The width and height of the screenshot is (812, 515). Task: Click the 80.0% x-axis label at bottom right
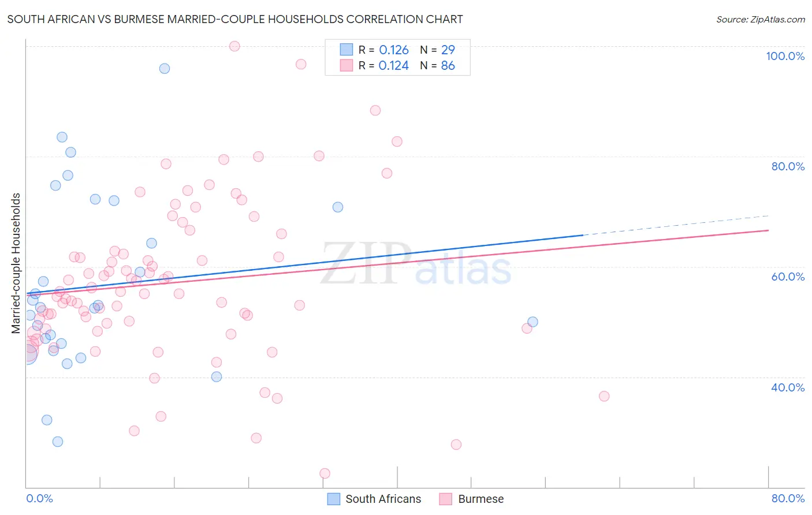point(788,498)
